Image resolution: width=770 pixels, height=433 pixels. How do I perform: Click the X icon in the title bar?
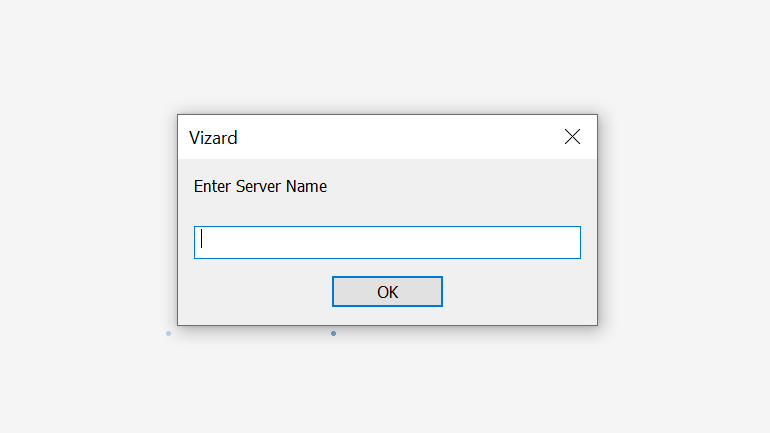pyautogui.click(x=572, y=137)
